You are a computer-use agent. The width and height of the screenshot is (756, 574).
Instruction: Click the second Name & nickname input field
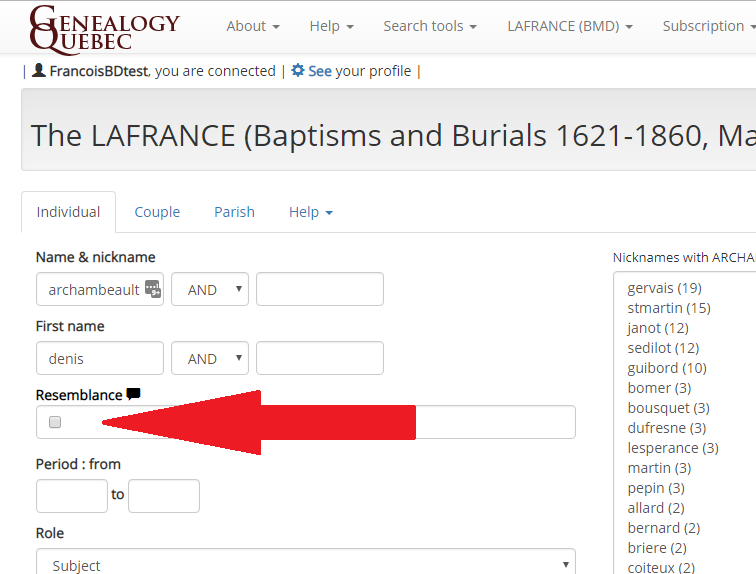320,289
